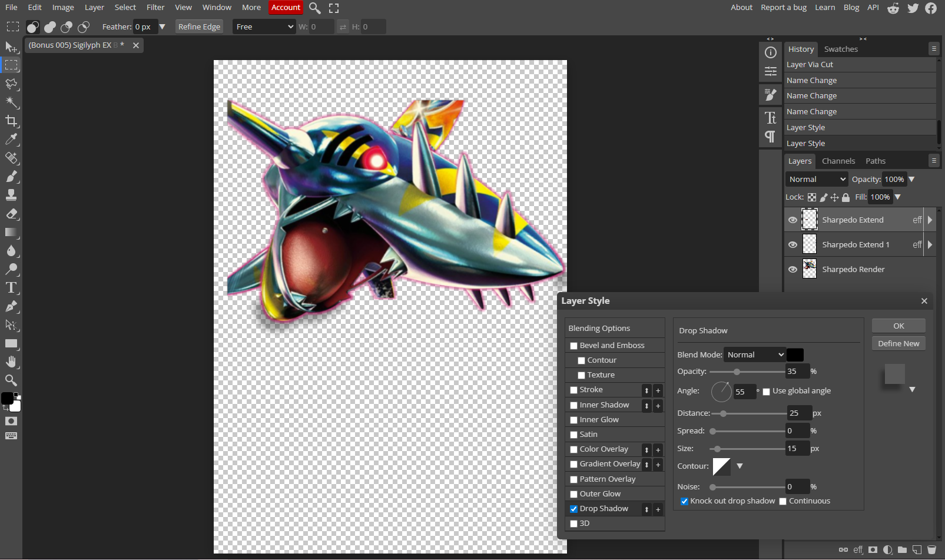Image resolution: width=945 pixels, height=560 pixels.
Task: Adjust the drop shadow Opacity slider
Action: [x=747, y=372]
